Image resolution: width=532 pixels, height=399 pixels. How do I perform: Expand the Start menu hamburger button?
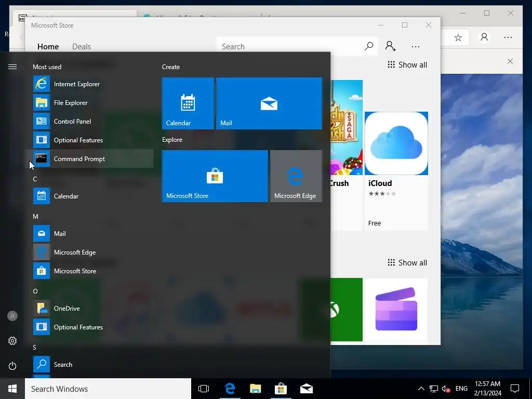(12, 67)
